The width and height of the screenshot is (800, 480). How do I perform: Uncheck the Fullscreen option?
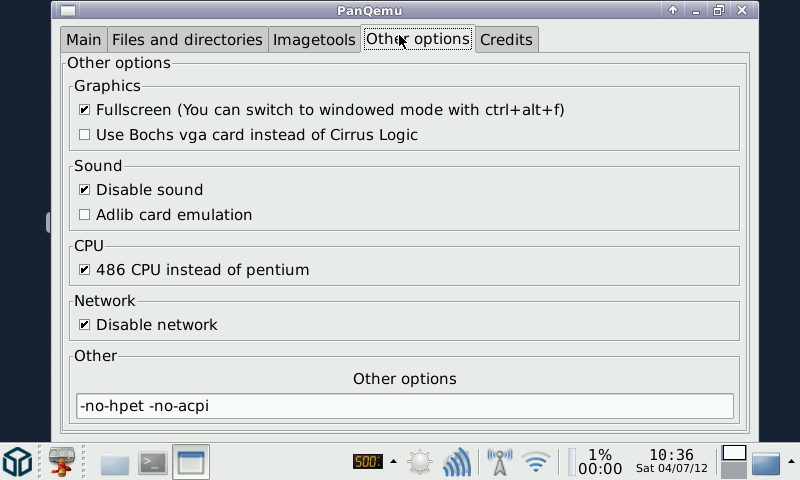[x=85, y=110]
